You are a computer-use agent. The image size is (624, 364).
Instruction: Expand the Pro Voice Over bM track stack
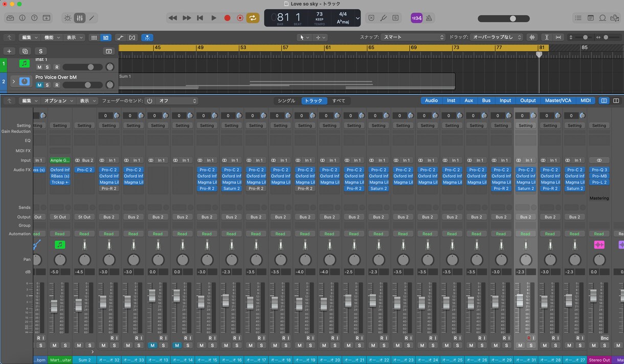click(x=14, y=82)
